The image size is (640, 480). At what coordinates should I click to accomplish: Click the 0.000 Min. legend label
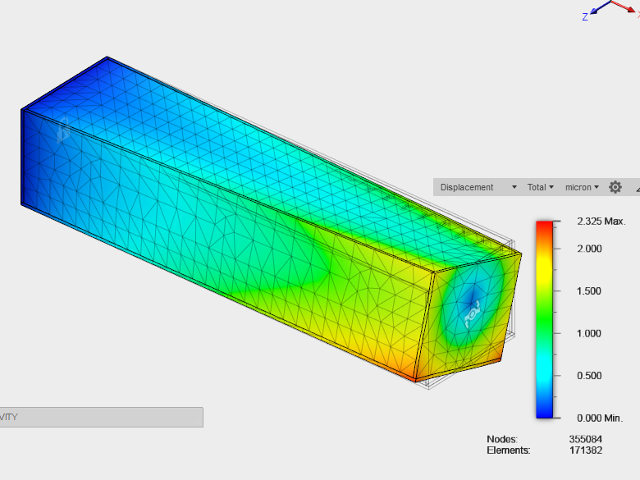point(599,418)
